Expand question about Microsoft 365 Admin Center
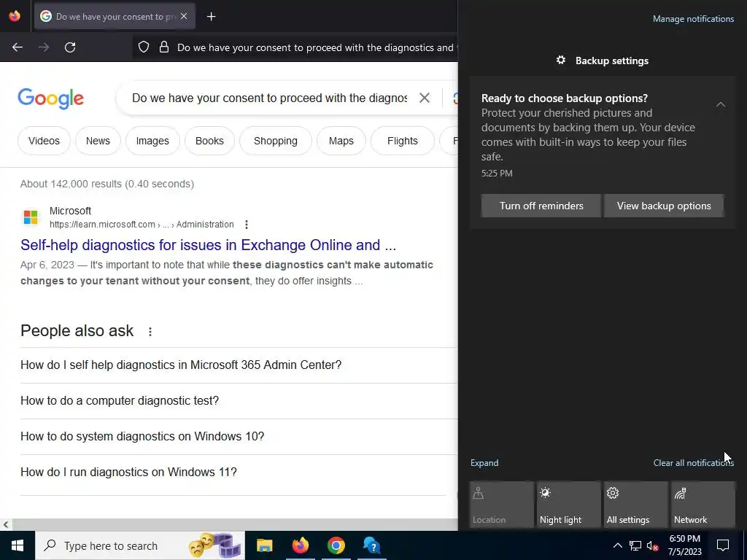 [239, 365]
